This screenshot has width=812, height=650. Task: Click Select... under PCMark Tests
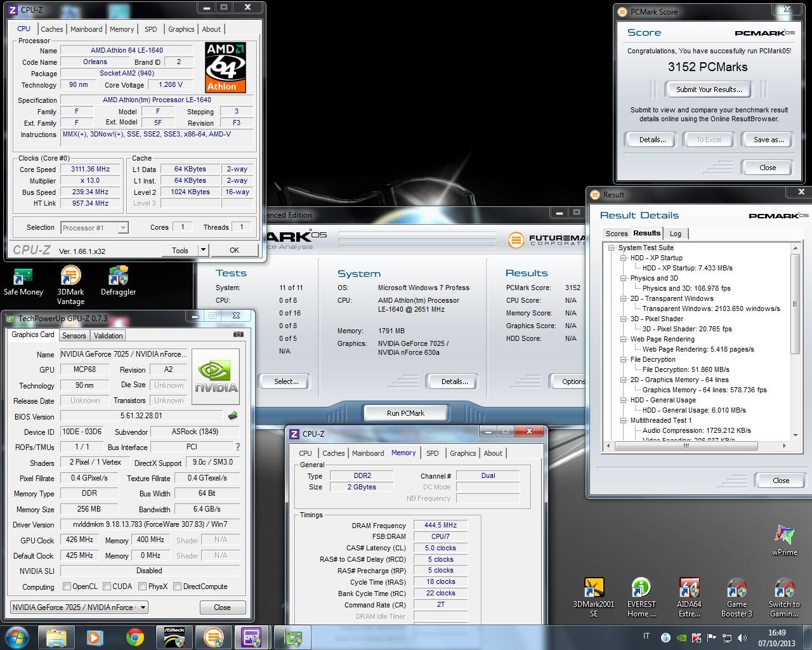point(286,381)
